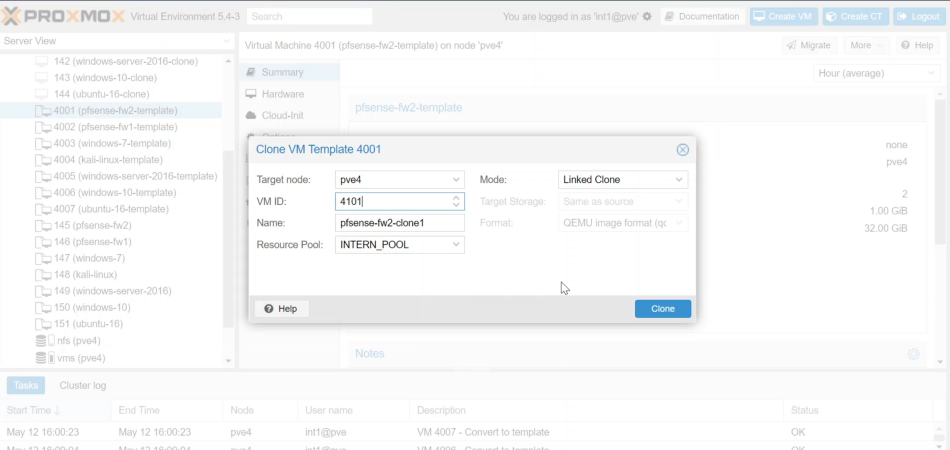Click the Create CT button
The image size is (950, 450).
(855, 16)
